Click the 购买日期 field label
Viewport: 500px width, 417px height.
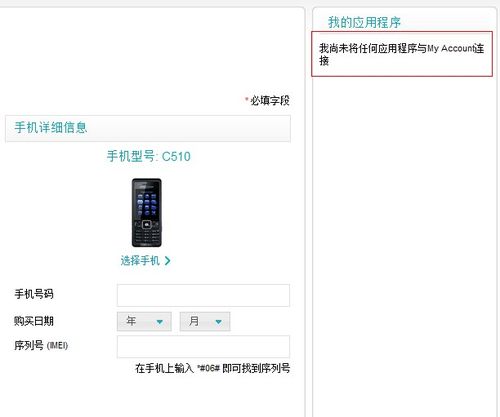point(34,321)
